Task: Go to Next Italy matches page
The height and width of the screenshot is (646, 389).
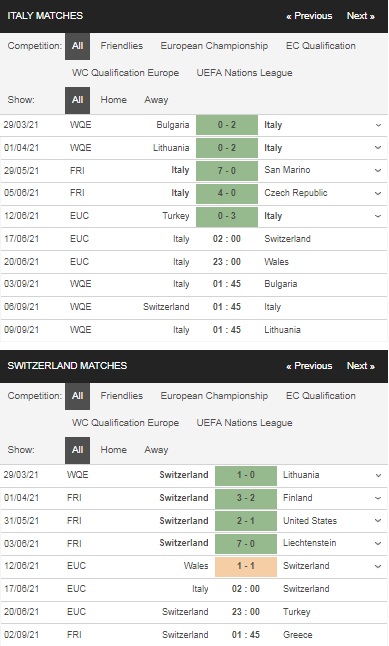Action: (361, 16)
